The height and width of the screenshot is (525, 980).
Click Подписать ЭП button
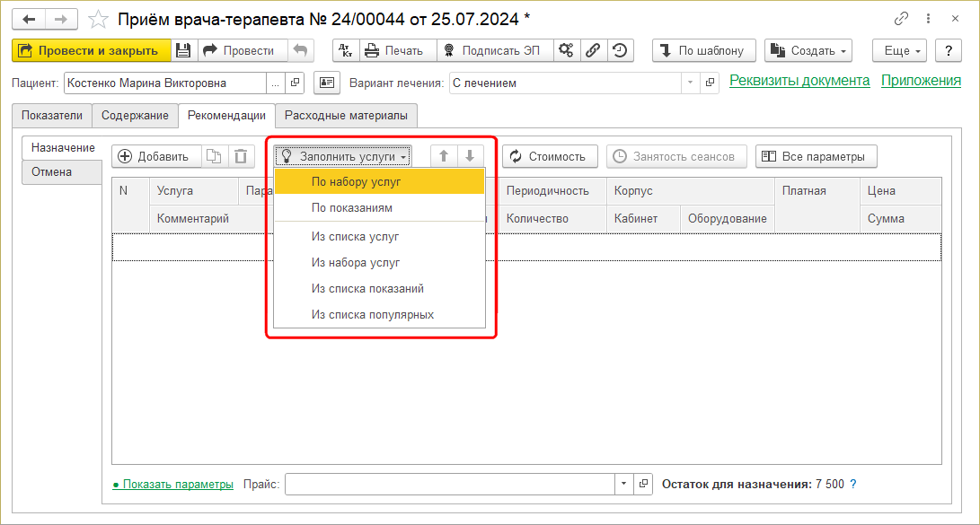[495, 50]
